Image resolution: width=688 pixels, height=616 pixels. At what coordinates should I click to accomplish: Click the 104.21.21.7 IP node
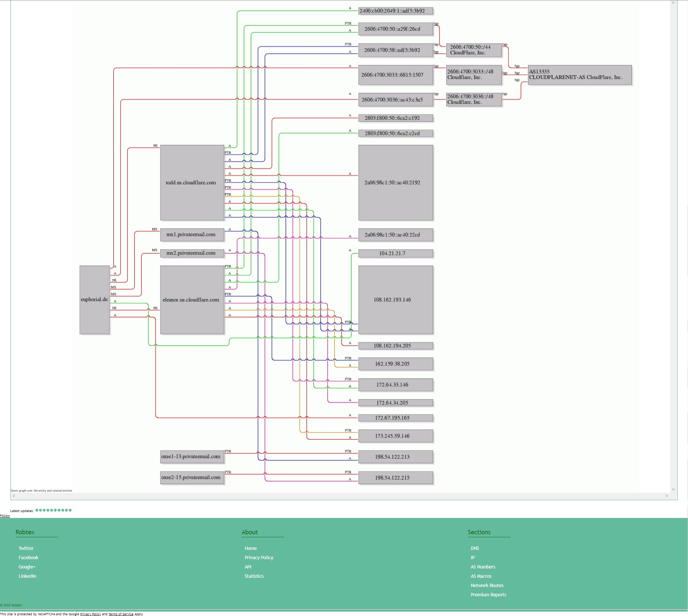[395, 254]
